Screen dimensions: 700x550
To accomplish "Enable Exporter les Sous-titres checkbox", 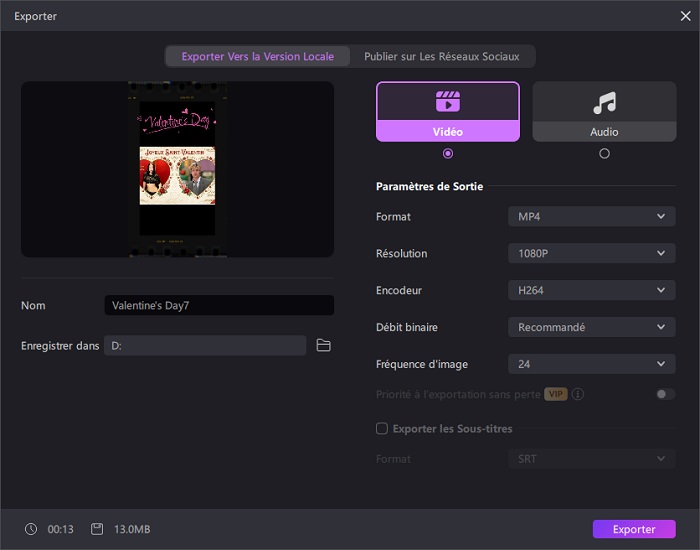I will (x=382, y=429).
